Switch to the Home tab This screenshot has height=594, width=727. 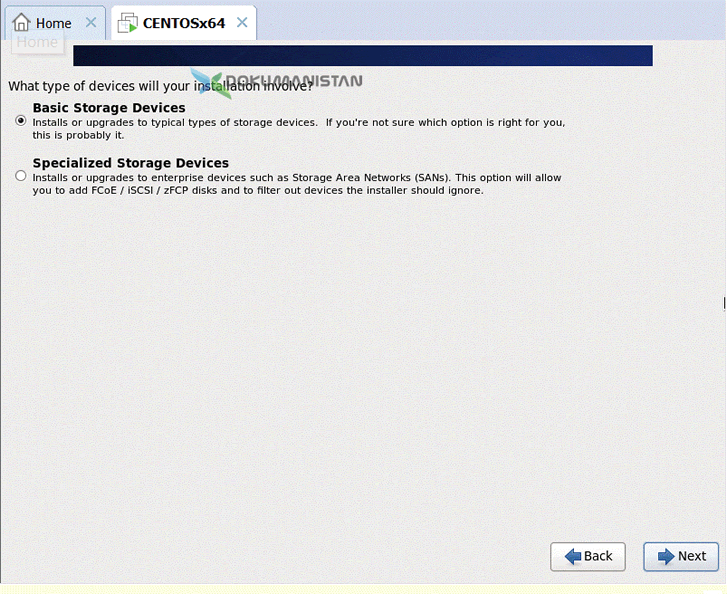point(54,23)
